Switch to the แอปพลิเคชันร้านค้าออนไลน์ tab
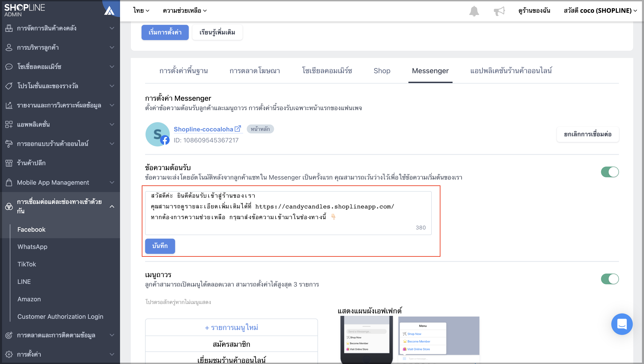Screen dimensions: 644x364 click(x=511, y=71)
